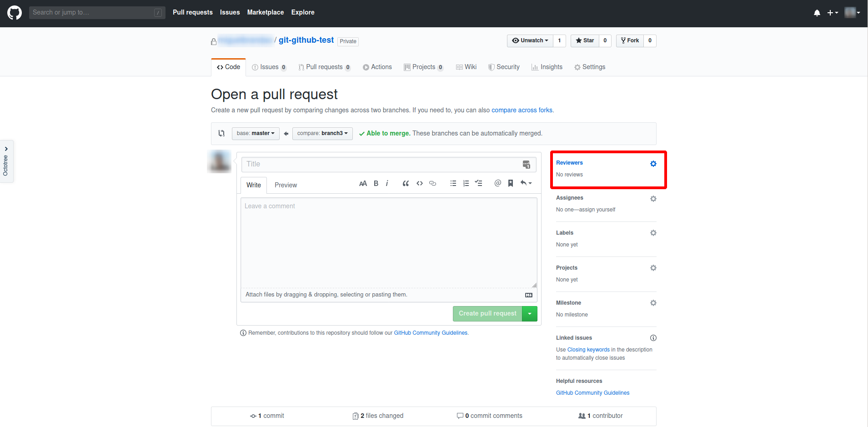Open the Unwatch dropdown

click(530, 40)
